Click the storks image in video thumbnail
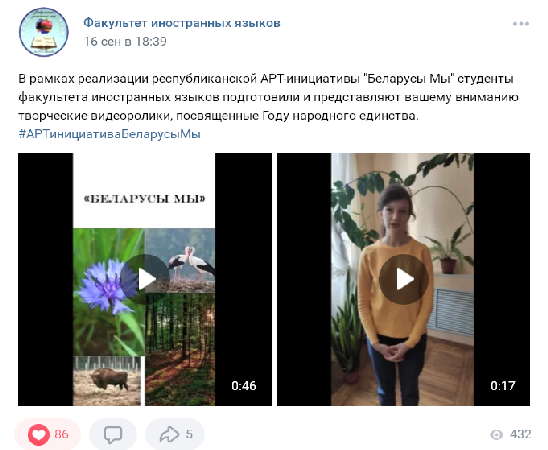The height and width of the screenshot is (450, 548). tap(180, 260)
